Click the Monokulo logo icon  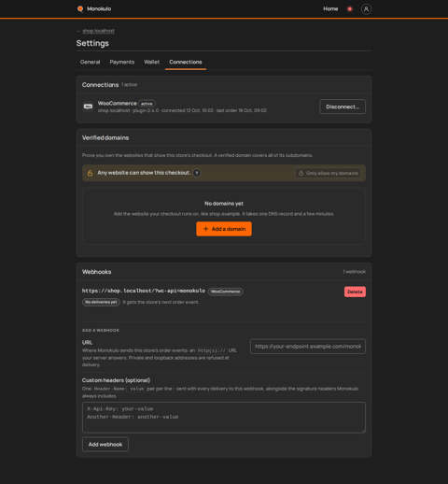pos(80,8)
